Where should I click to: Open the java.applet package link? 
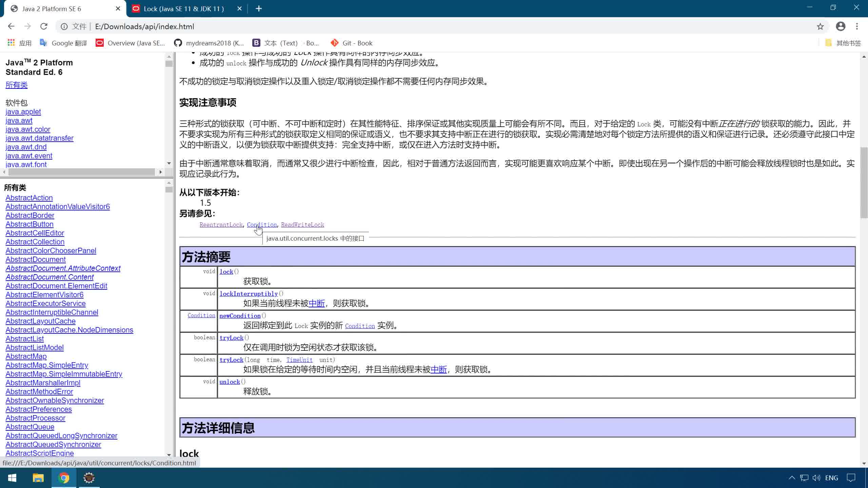23,112
